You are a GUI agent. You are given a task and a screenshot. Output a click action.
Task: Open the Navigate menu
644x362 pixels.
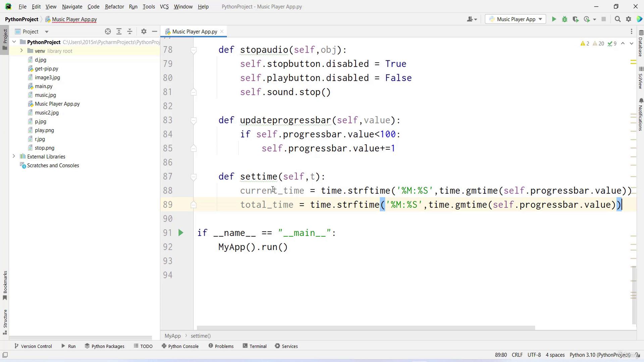click(72, 6)
